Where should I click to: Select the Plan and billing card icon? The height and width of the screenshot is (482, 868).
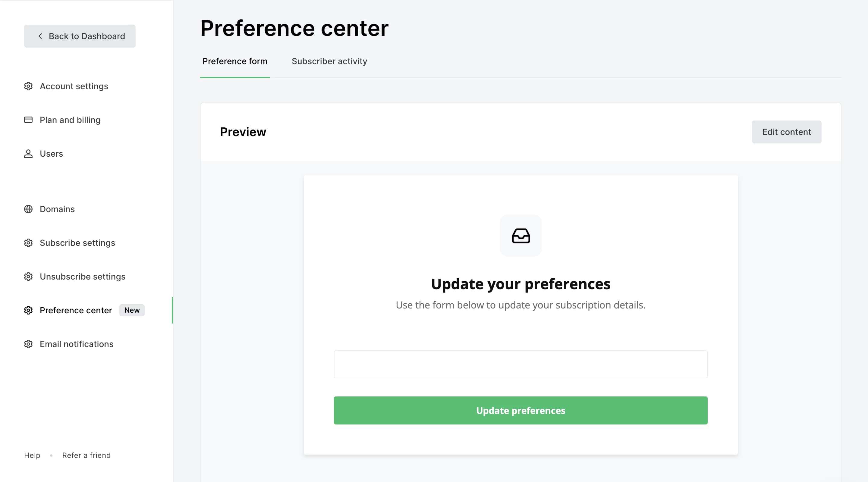coord(28,120)
